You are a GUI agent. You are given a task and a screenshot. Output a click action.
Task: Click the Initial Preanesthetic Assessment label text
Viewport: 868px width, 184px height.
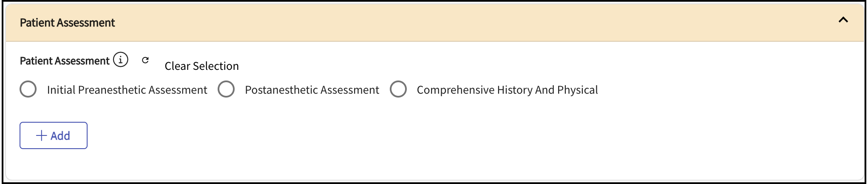click(127, 90)
